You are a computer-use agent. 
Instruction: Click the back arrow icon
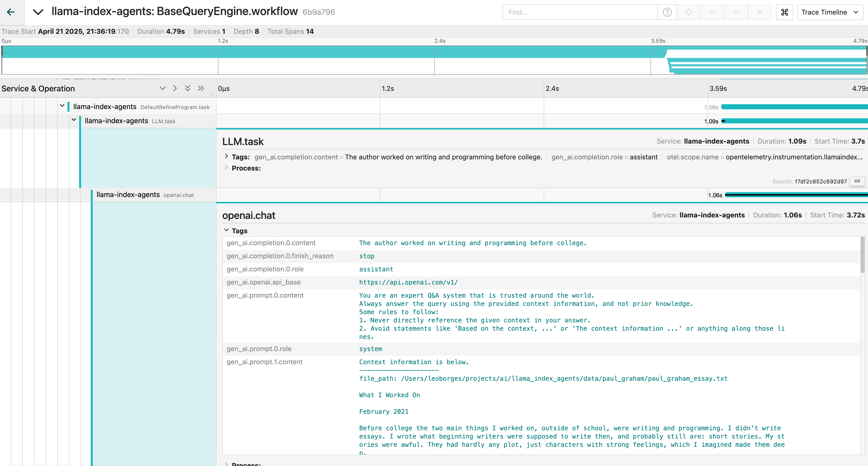(x=11, y=12)
